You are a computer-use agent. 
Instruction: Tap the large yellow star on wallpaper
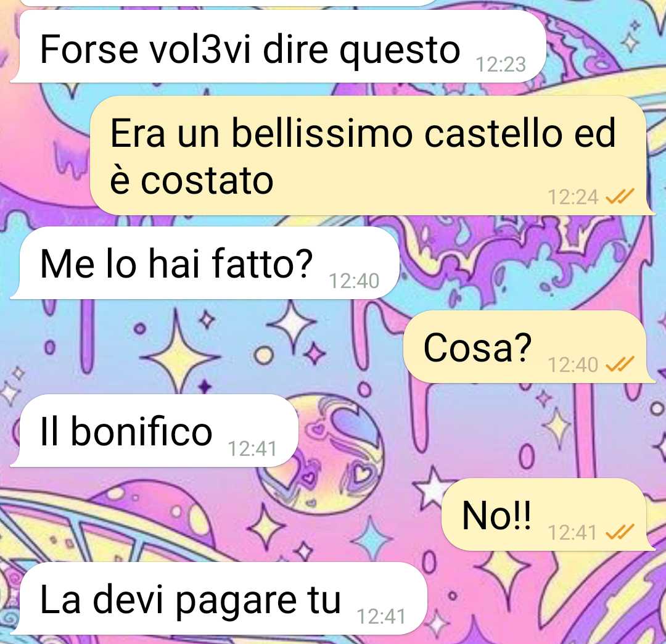181,353
